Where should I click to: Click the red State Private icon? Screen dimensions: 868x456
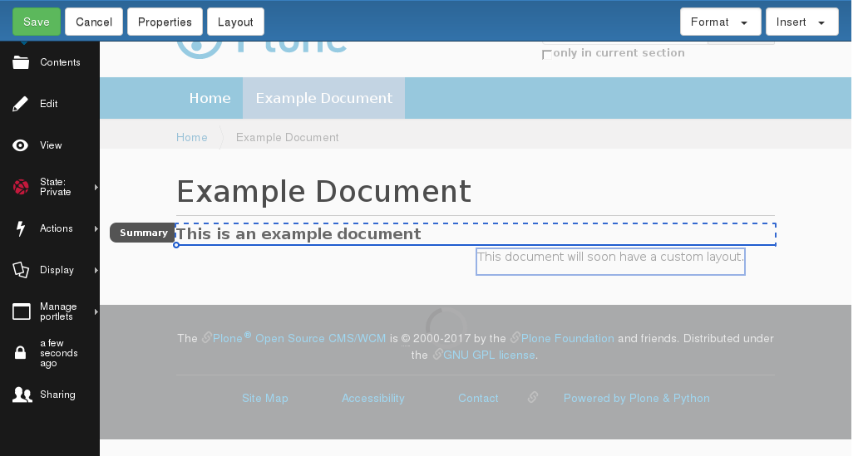pos(21,187)
